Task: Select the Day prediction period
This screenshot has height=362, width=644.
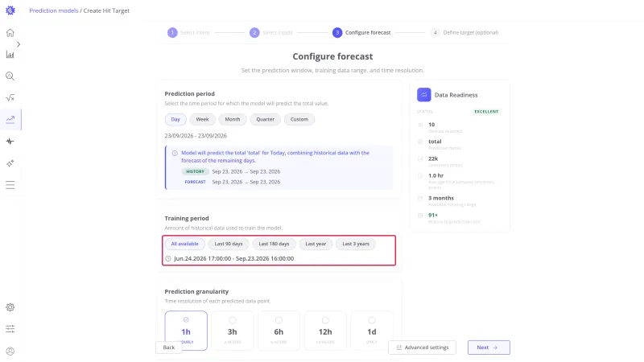Action: (x=175, y=119)
